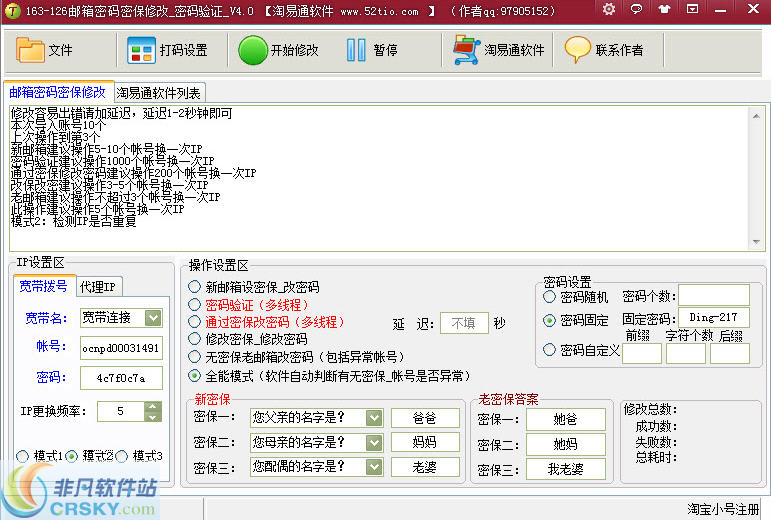Select the 代理IP tab

pyautogui.click(x=98, y=287)
